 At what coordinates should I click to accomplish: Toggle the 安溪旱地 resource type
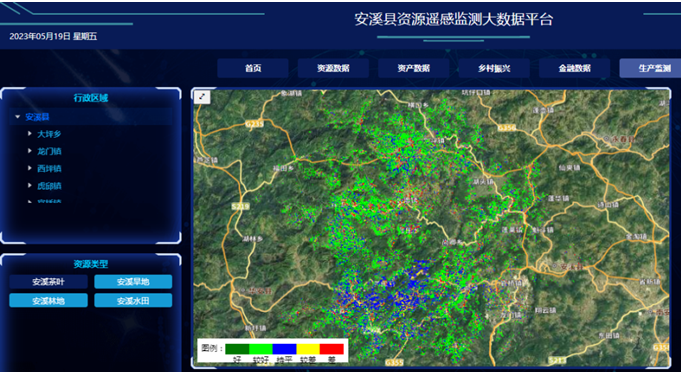tap(133, 282)
